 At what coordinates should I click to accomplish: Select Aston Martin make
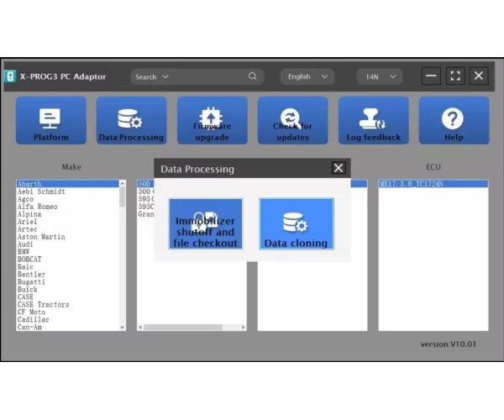tap(67, 237)
